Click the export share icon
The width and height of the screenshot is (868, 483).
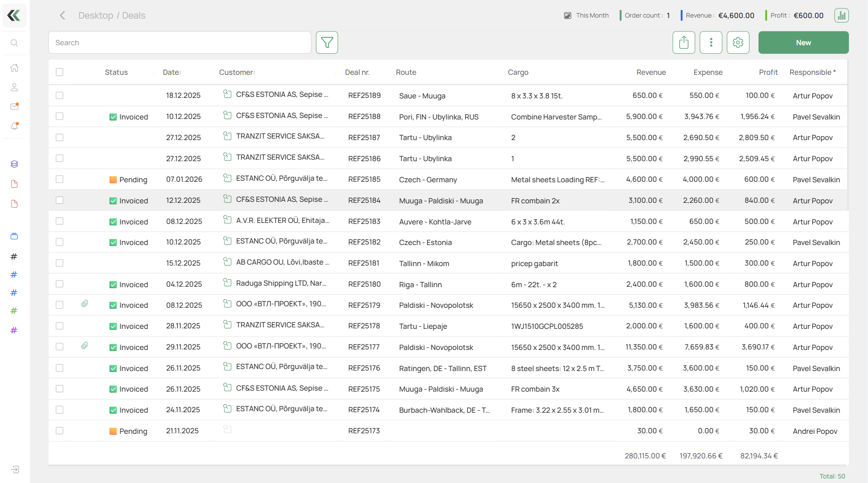coord(684,43)
